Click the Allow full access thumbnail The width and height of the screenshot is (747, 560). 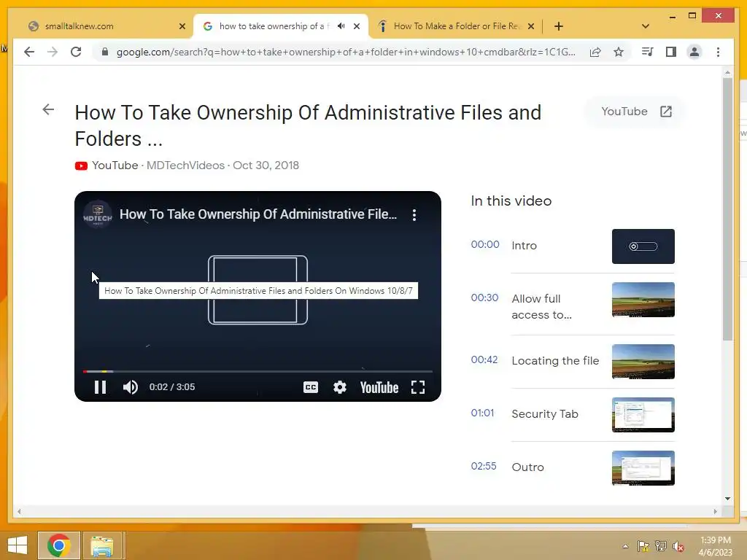pos(643,300)
